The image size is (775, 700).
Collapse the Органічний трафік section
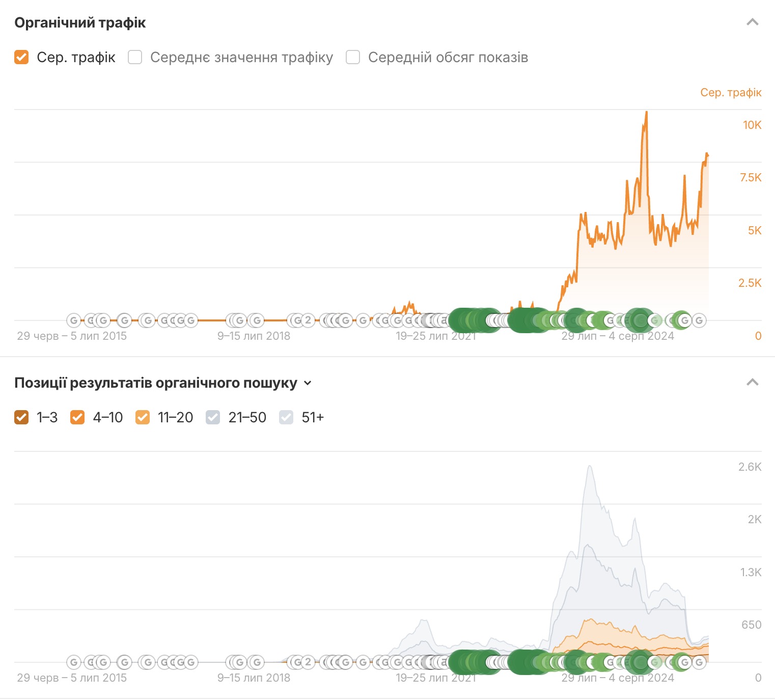click(752, 22)
